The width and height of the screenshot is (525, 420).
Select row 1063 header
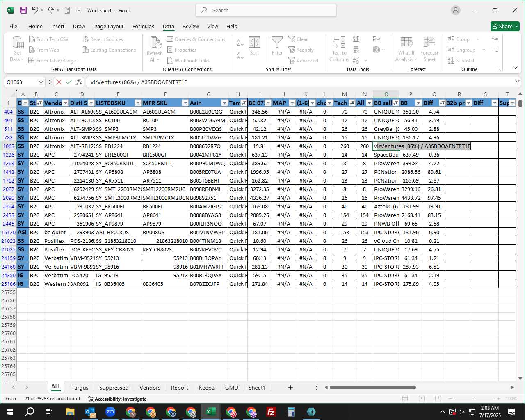click(8, 146)
